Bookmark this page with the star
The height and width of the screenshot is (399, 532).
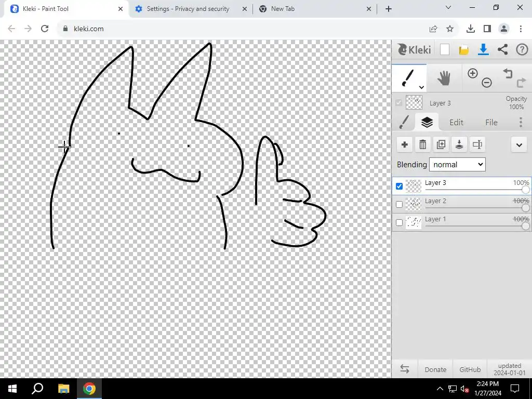tap(450, 29)
